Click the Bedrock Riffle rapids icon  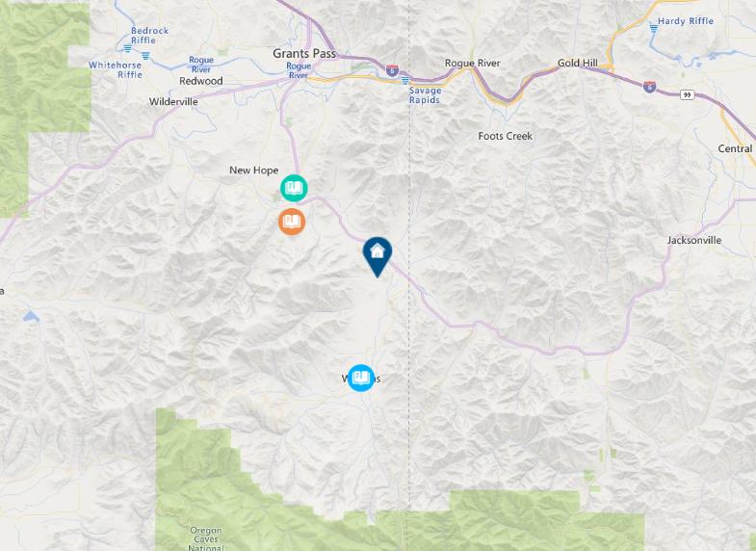[x=127, y=48]
